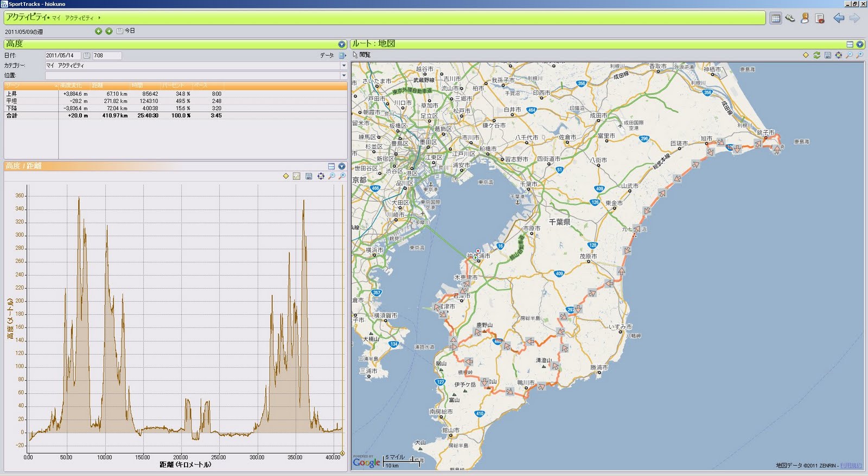Viewport: 868px width, 476px height.
Task: Open the ルート：地図 panel dropdown arrow
Action: (x=860, y=44)
